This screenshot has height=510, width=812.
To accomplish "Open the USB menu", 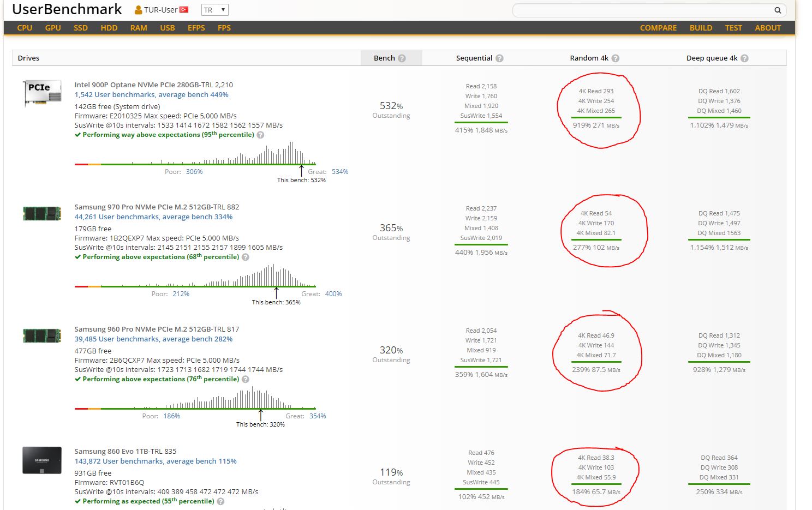I will [168, 28].
